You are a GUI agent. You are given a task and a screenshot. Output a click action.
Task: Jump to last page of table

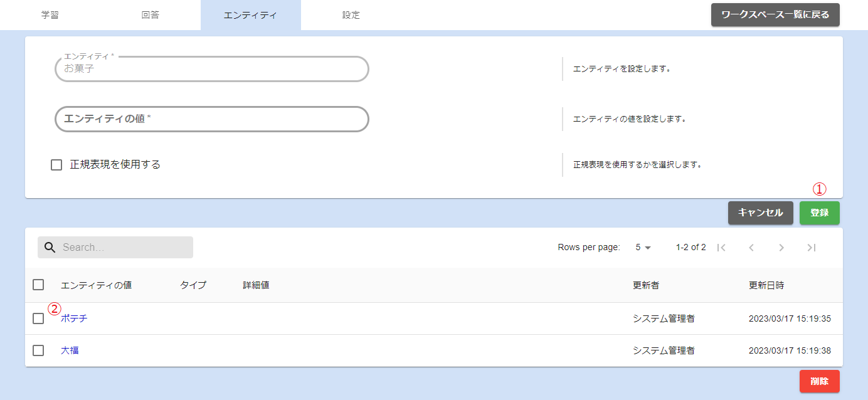[812, 248]
